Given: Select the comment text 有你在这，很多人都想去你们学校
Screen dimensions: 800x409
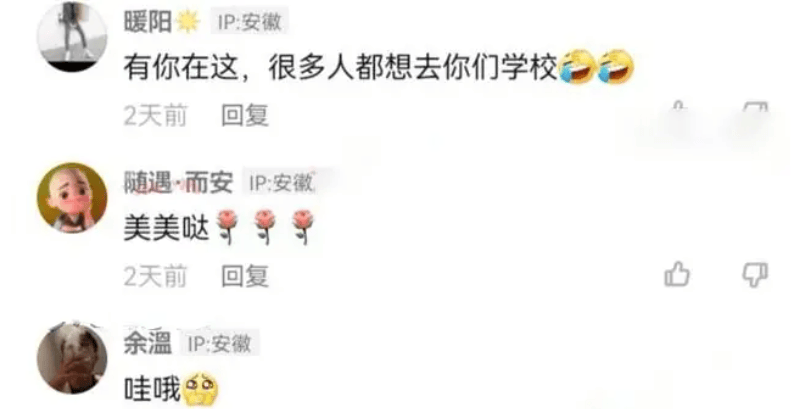Looking at the screenshot, I should tap(341, 69).
